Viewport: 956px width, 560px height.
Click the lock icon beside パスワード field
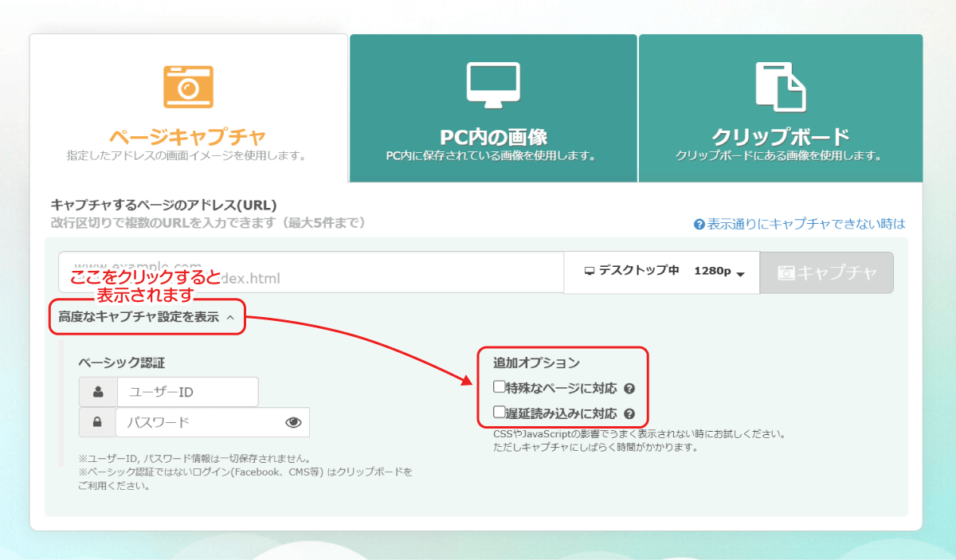tap(97, 422)
